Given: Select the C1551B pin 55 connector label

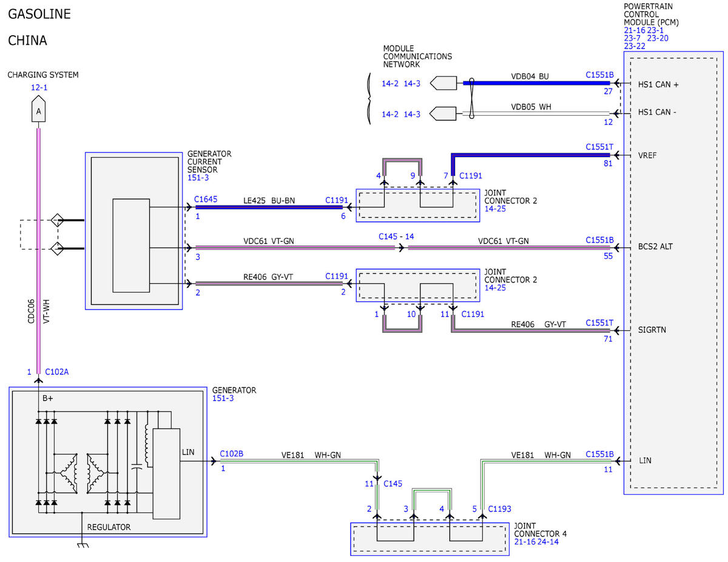Looking at the screenshot, I should coord(599,240).
